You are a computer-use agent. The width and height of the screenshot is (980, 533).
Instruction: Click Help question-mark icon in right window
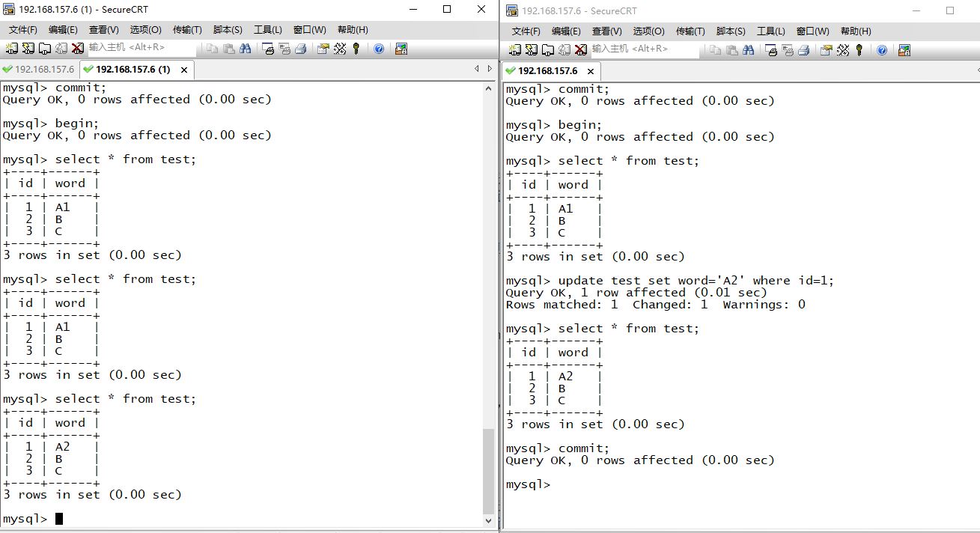[882, 49]
